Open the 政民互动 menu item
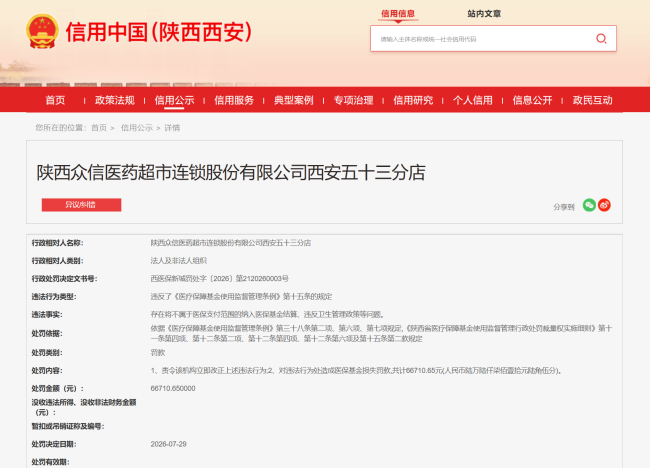This screenshot has height=468, width=650. [x=592, y=100]
